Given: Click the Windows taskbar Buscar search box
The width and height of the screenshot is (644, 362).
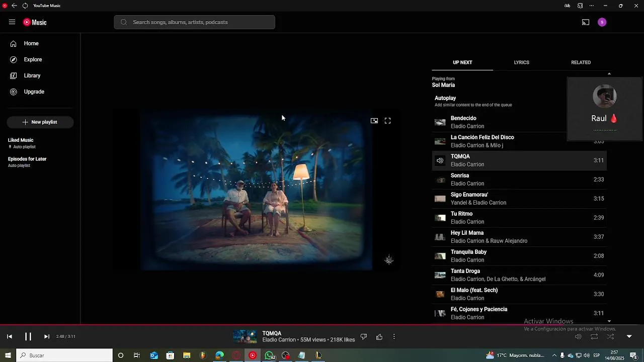Looking at the screenshot, I should (64, 355).
